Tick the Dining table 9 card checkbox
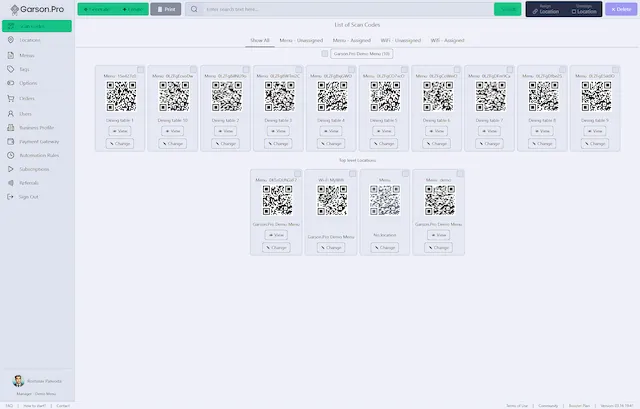The height and width of the screenshot is (409, 640). pos(616,69)
